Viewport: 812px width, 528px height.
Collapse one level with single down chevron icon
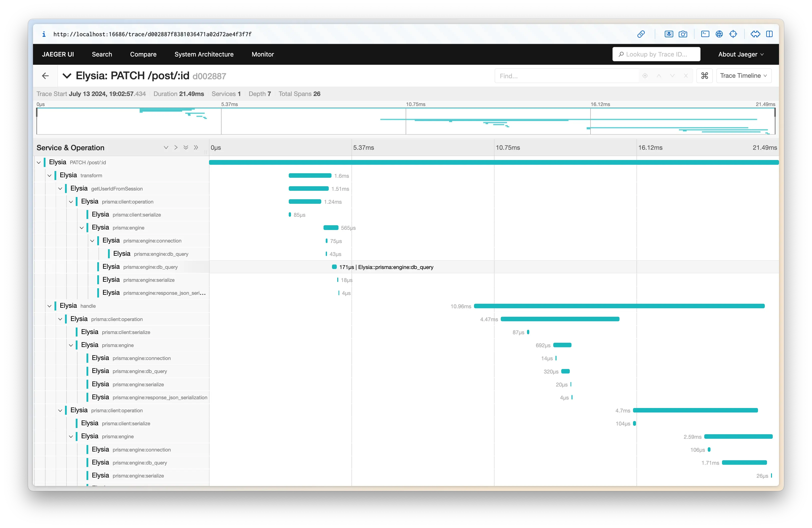coord(166,147)
